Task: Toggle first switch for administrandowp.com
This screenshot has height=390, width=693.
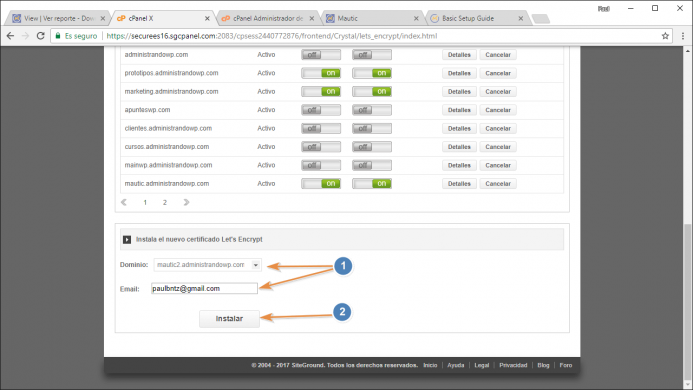Action: point(321,55)
